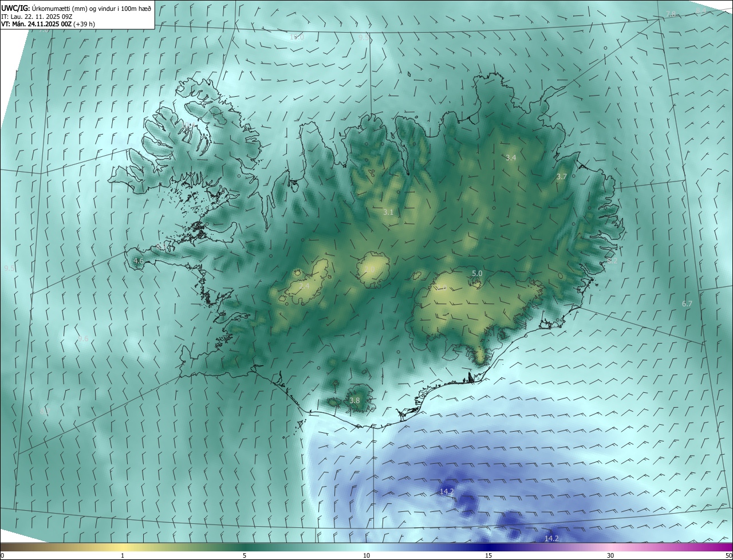Click the 2.4 value on the glacier
Image resolution: width=733 pixels, height=560 pixels.
coord(304,286)
